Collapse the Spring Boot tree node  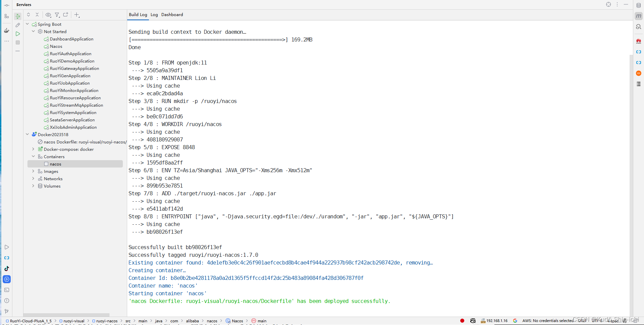tap(27, 24)
